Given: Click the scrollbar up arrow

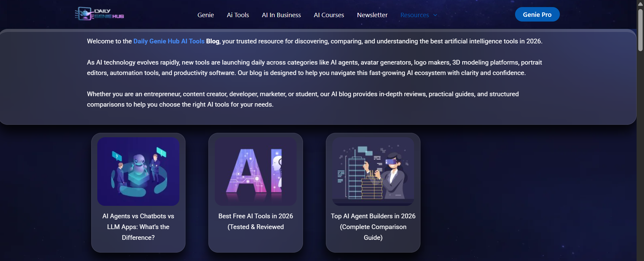Looking at the screenshot, I should (640, 4).
